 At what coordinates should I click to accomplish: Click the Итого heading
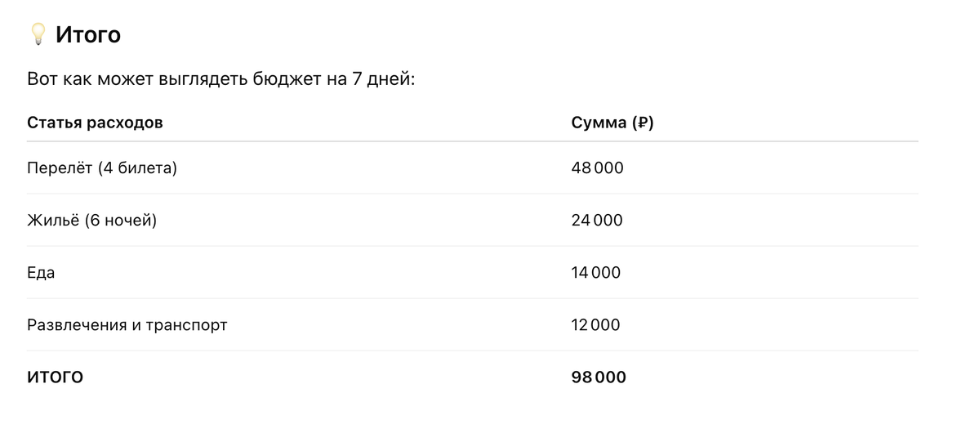(88, 35)
